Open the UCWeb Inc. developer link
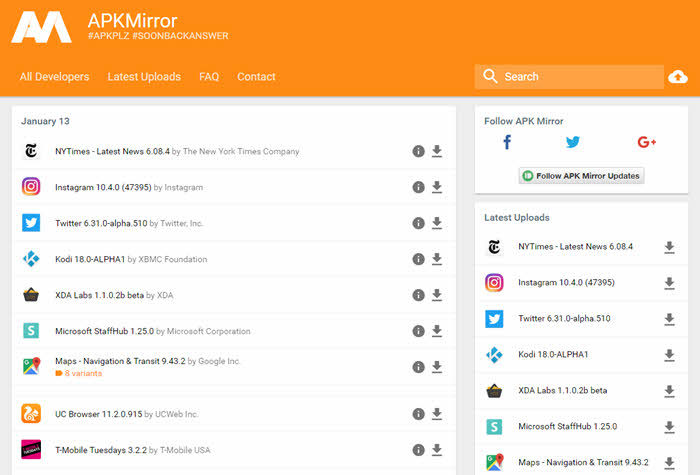The height and width of the screenshot is (475, 700). (x=176, y=414)
